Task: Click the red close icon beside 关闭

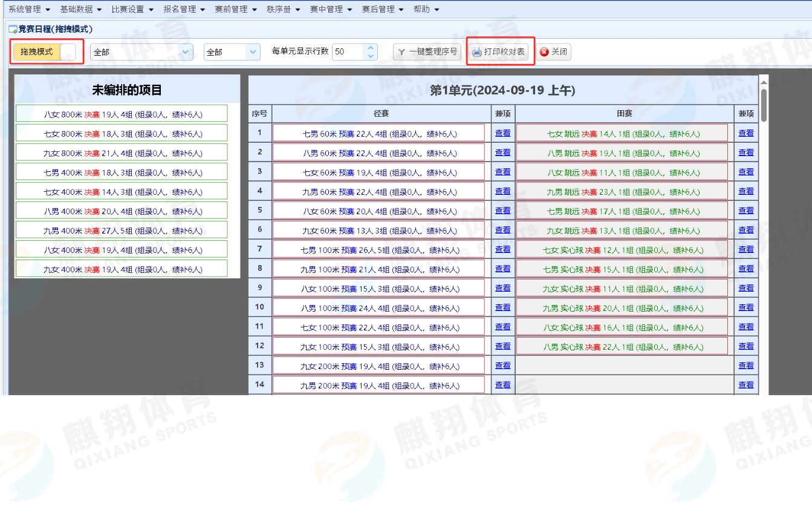Action: (544, 52)
